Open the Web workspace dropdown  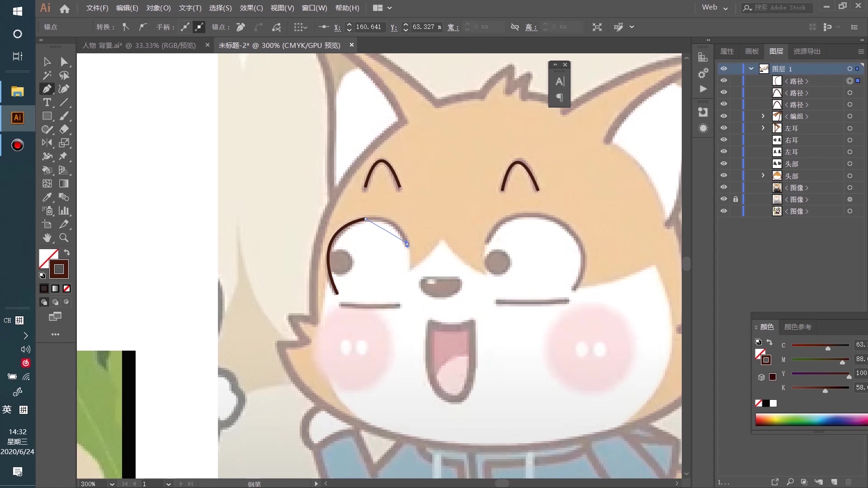[715, 8]
